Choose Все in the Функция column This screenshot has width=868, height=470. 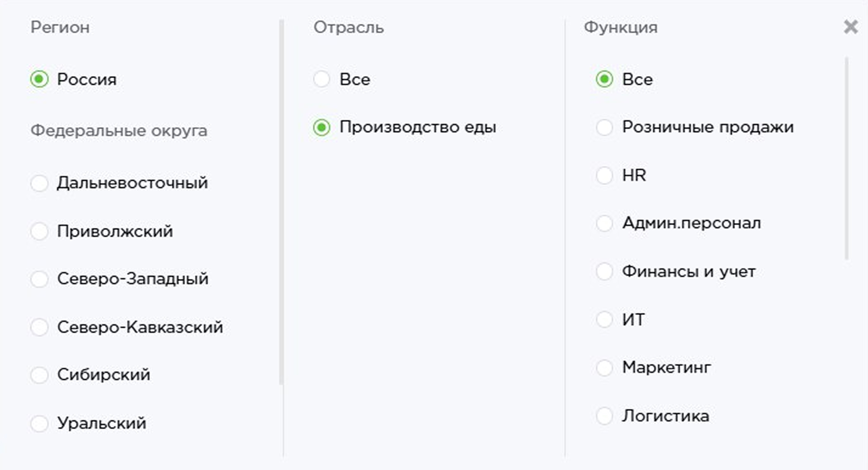(x=605, y=80)
